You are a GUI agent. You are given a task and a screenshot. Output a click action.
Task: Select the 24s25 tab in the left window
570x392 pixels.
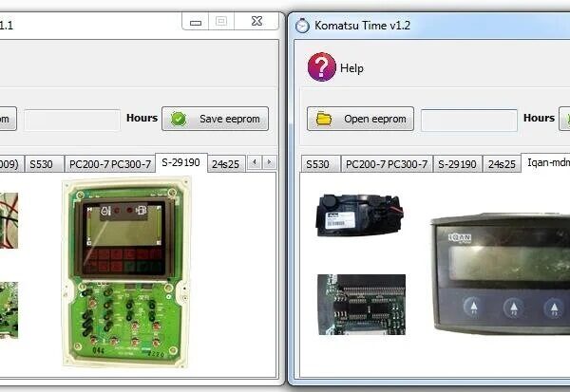[226, 164]
